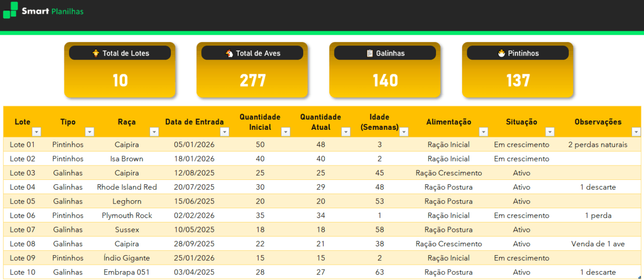Open the Observações column filter dropdown
The image size is (644, 280).
pyautogui.click(x=636, y=132)
